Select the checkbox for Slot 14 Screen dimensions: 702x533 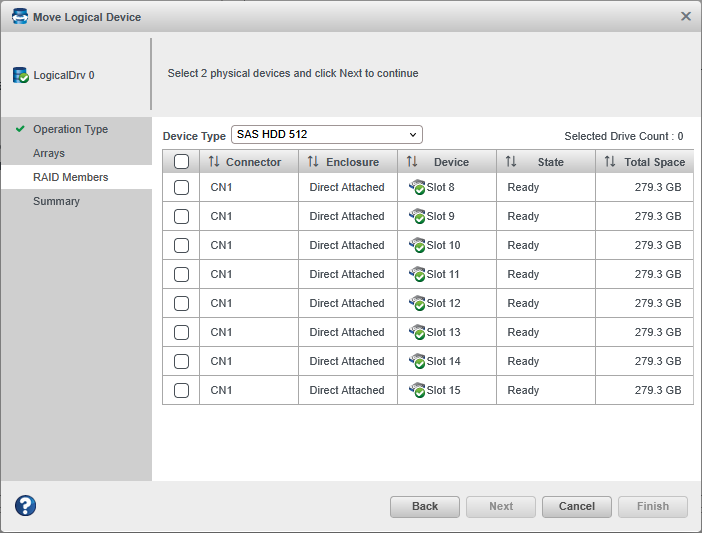click(x=181, y=361)
